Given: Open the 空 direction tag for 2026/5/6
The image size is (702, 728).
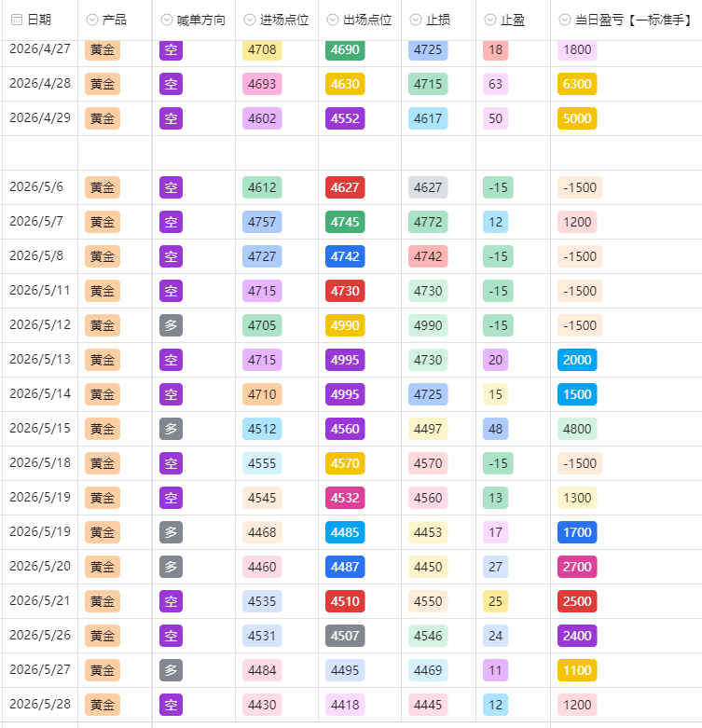Looking at the screenshot, I should pyautogui.click(x=171, y=187).
